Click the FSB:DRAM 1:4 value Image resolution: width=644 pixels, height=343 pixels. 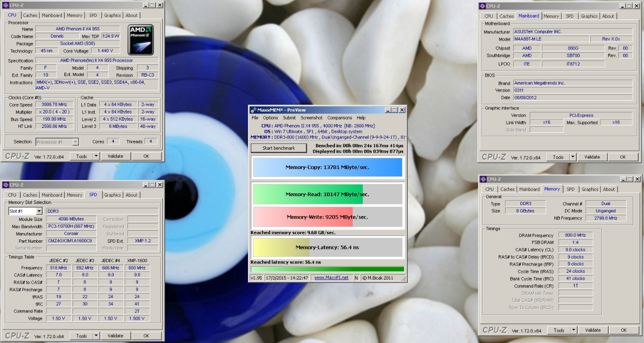tap(575, 243)
